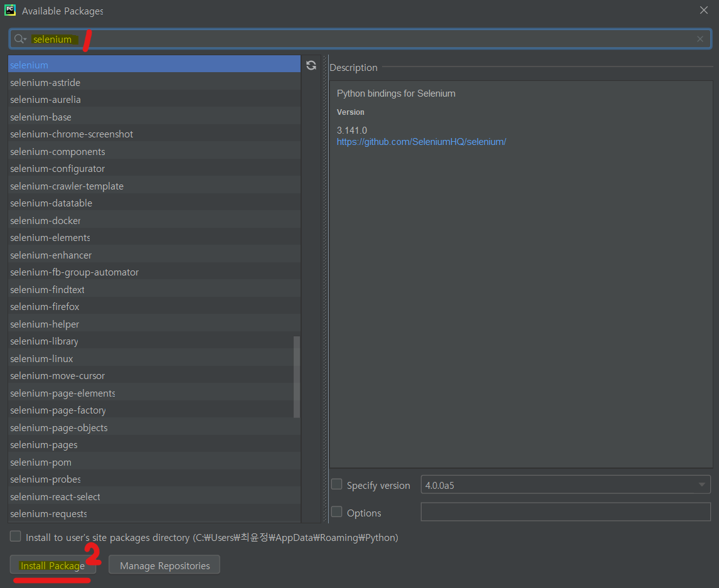Screen dimensions: 719x588
Task: Select selenium-fb-group-automator package
Action: tap(154, 272)
